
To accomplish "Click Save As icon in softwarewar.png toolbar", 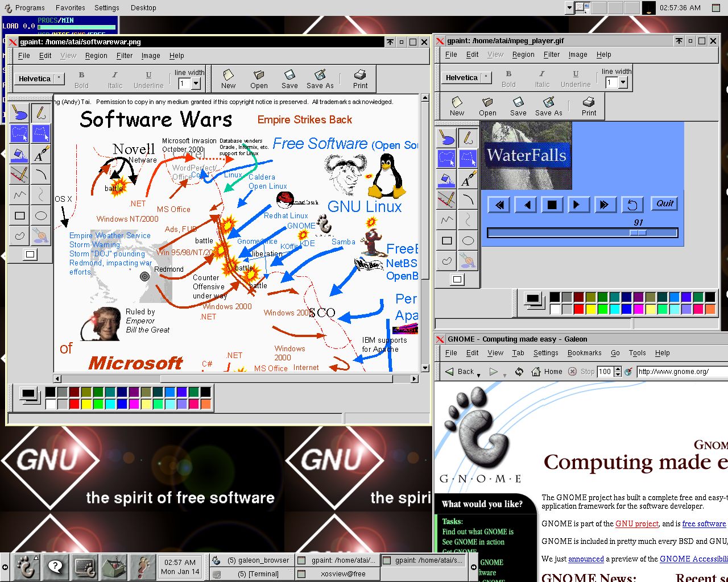I will 320,79.
